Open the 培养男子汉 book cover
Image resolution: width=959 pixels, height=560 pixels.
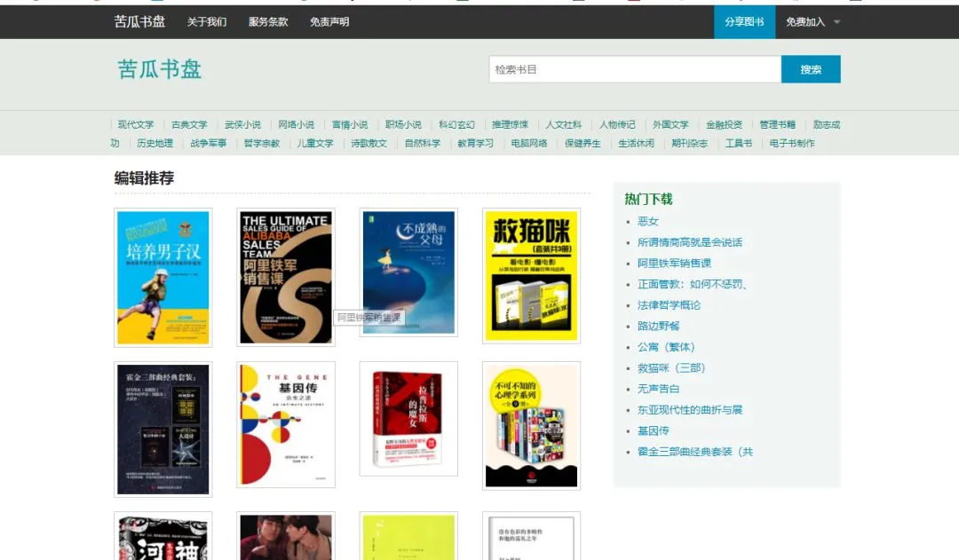(163, 278)
